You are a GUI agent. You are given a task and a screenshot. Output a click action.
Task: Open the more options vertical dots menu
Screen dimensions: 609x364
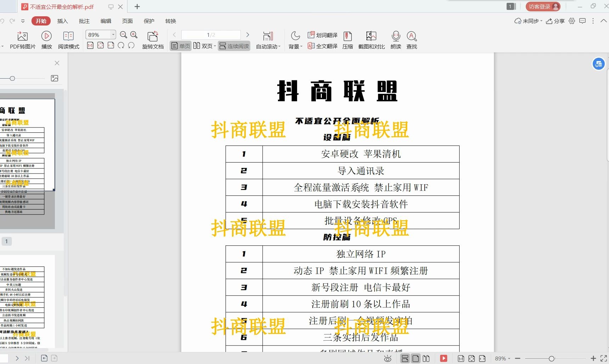(x=593, y=21)
